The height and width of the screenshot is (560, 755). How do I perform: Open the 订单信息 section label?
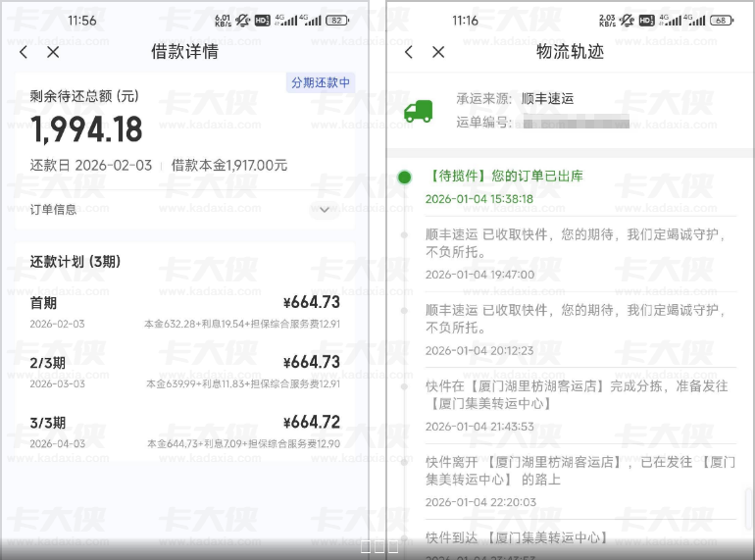53,210
